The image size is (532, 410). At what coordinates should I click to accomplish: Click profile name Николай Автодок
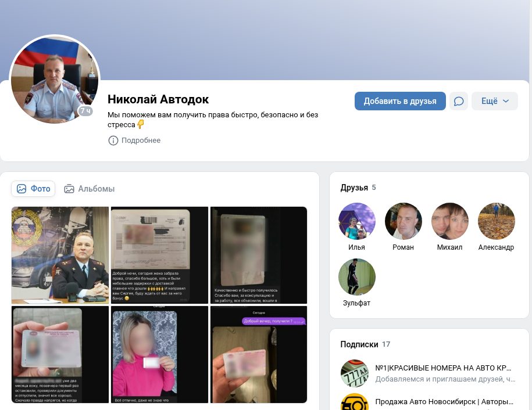(158, 99)
